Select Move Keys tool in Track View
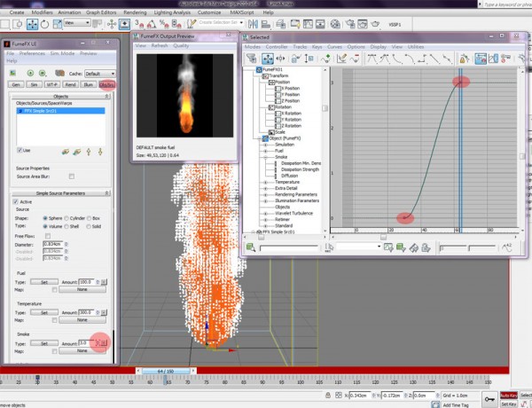The height and width of the screenshot is (408, 532). 268,59
